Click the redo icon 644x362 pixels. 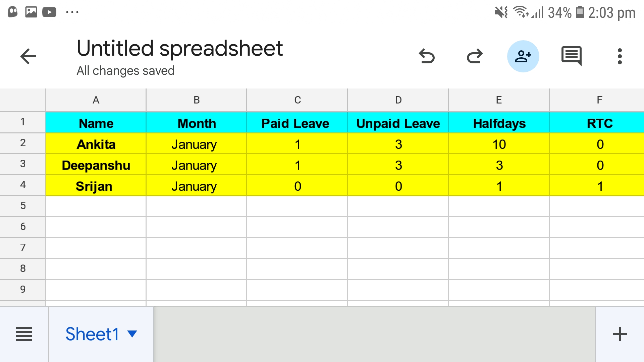click(475, 56)
